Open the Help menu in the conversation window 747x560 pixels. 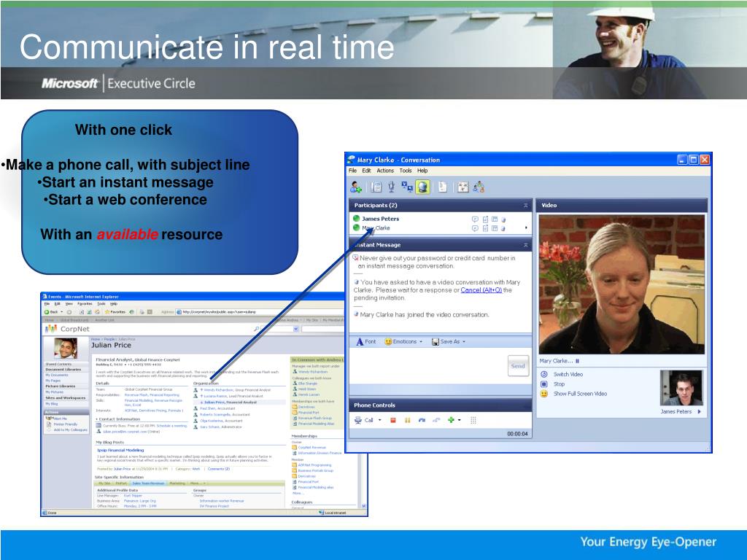coord(422,171)
